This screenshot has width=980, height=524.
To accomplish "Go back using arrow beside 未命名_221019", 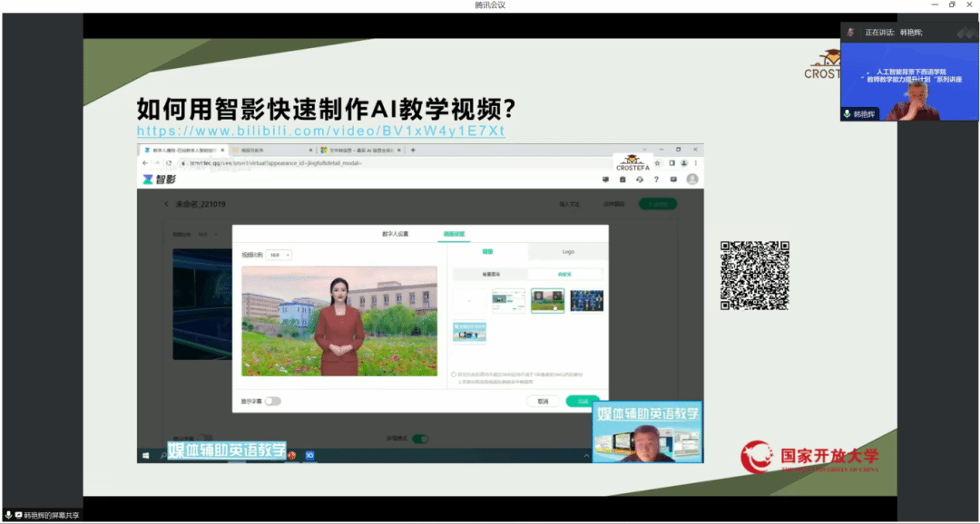I will point(166,204).
